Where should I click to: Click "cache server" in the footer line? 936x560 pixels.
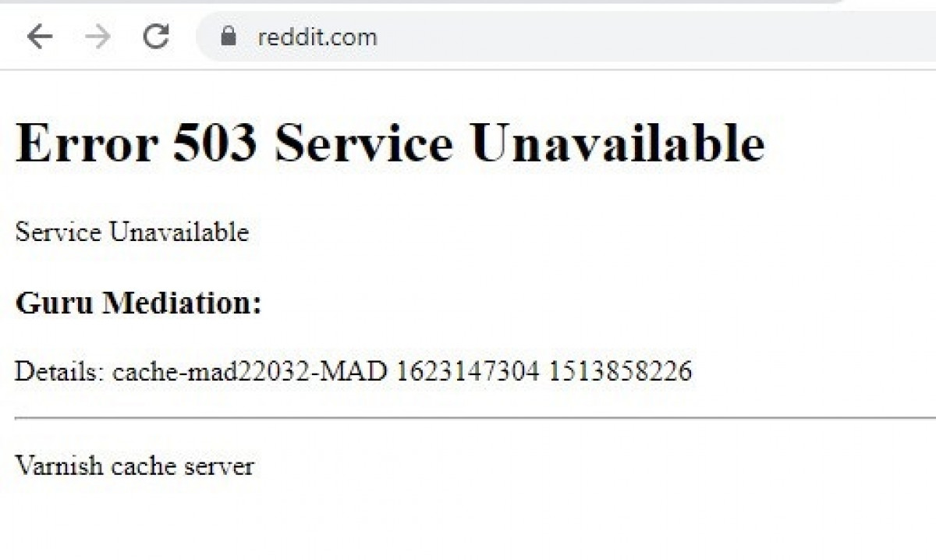click(x=183, y=466)
